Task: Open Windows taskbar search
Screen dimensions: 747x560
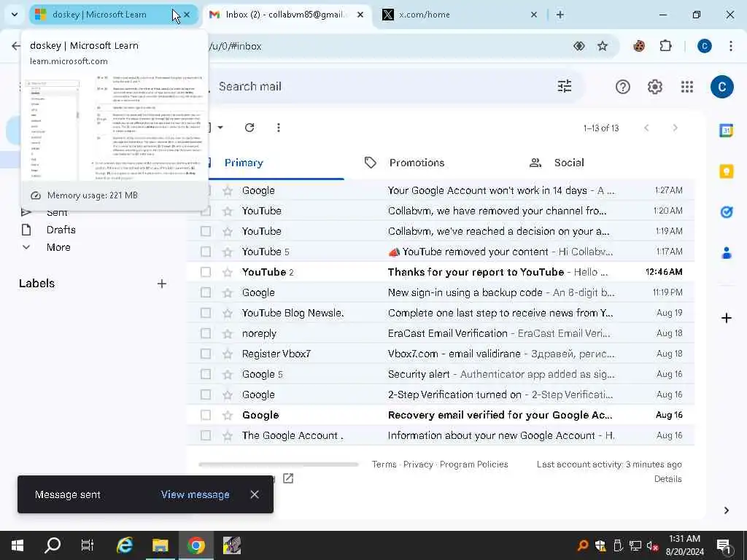Action: (x=53, y=545)
